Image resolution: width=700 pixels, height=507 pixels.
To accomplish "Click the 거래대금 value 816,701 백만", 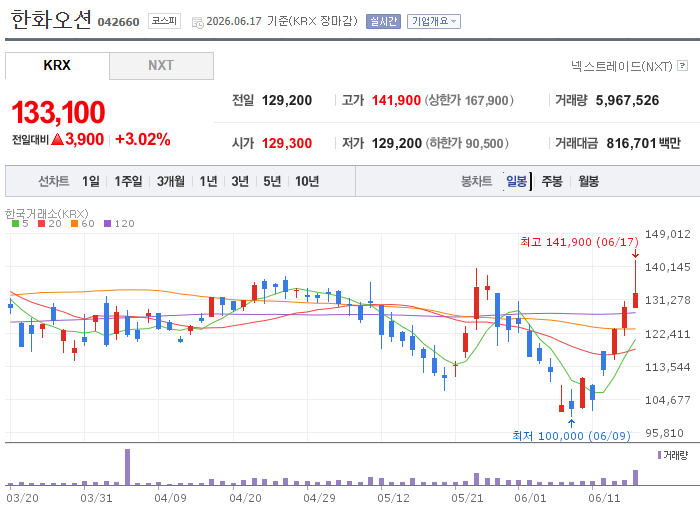I will tap(643, 143).
